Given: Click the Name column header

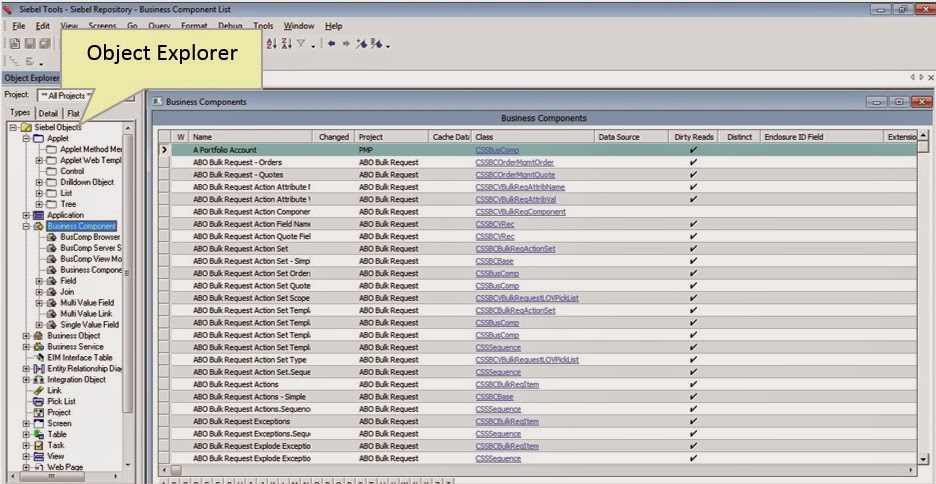Looking at the screenshot, I should (251, 137).
